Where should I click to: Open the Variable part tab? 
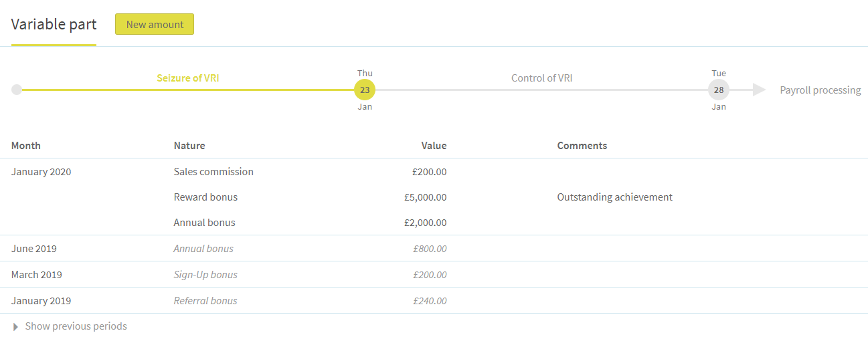coord(54,25)
